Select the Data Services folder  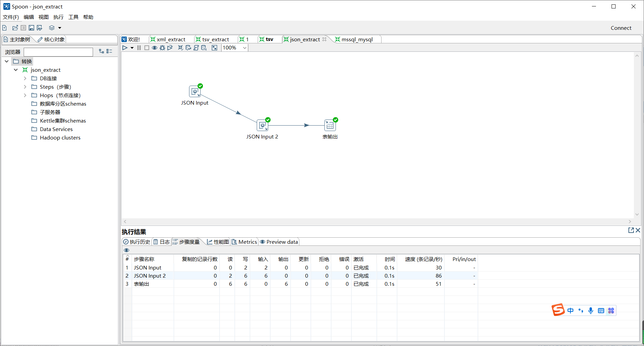coord(52,129)
